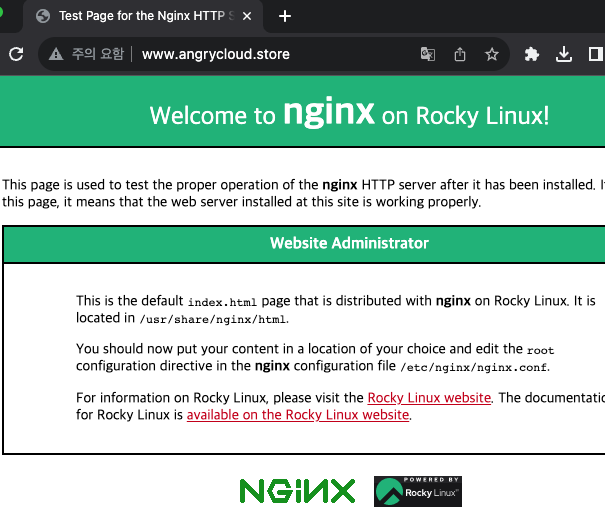
Task: Click the /usr/share/nginx/html path text
Action: pos(213,319)
